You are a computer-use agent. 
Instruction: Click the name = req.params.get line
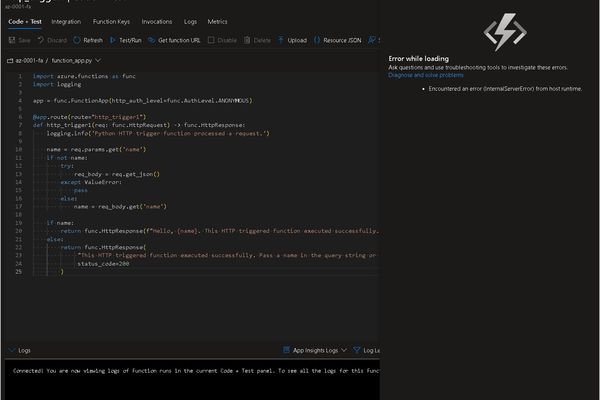(96, 150)
